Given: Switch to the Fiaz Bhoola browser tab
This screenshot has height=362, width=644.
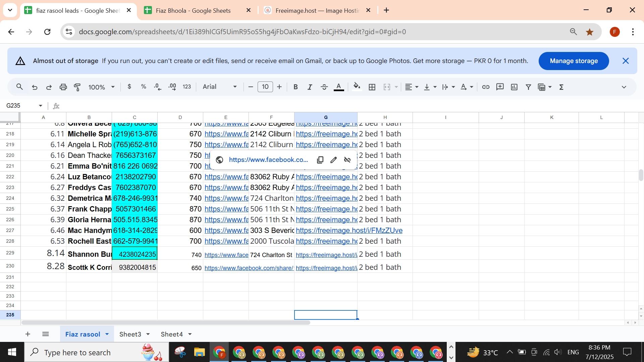Looking at the screenshot, I should click(193, 10).
